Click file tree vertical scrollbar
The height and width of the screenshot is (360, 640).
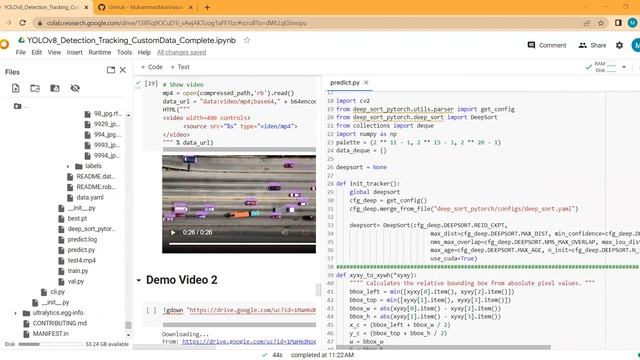click(x=128, y=325)
